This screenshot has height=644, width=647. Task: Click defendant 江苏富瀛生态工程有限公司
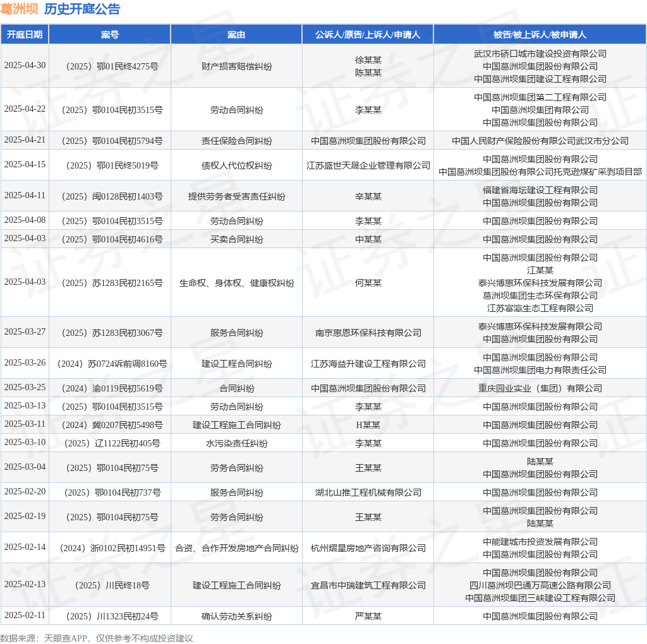[x=540, y=308]
